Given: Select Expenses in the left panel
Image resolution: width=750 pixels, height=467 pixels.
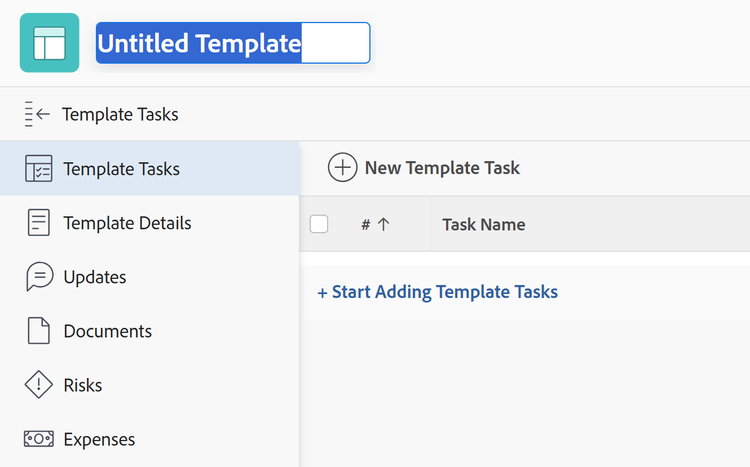Looking at the screenshot, I should (x=99, y=439).
